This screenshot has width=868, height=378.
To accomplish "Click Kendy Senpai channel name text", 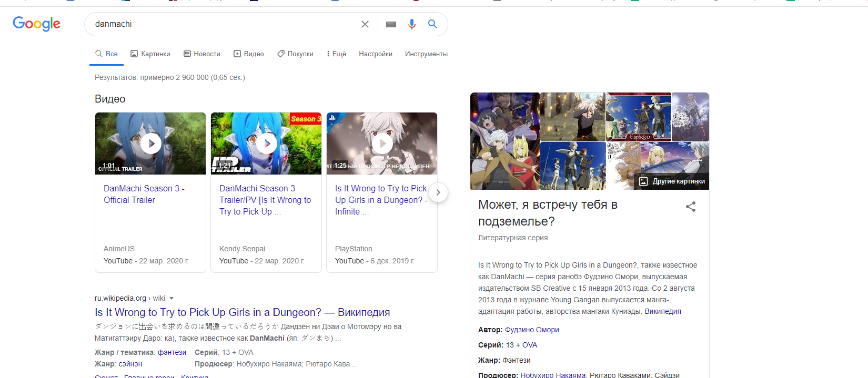I will coord(242,249).
